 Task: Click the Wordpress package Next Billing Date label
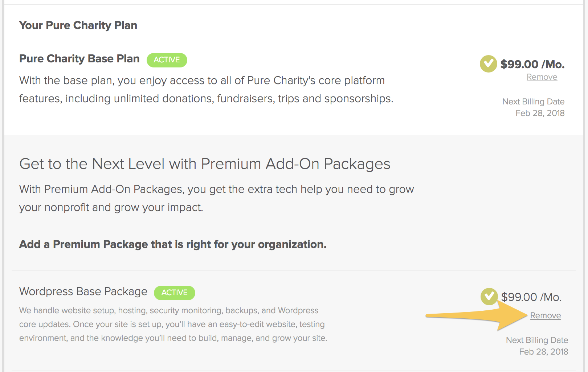tap(537, 340)
